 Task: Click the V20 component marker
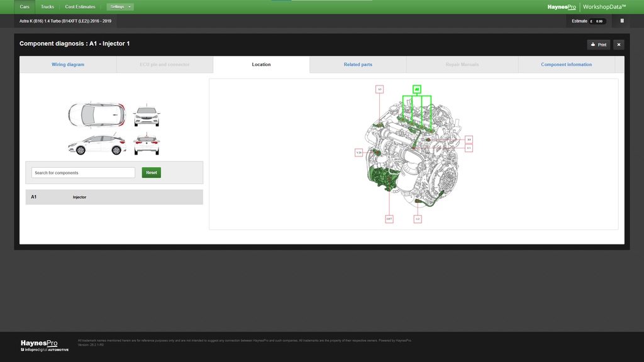click(358, 153)
